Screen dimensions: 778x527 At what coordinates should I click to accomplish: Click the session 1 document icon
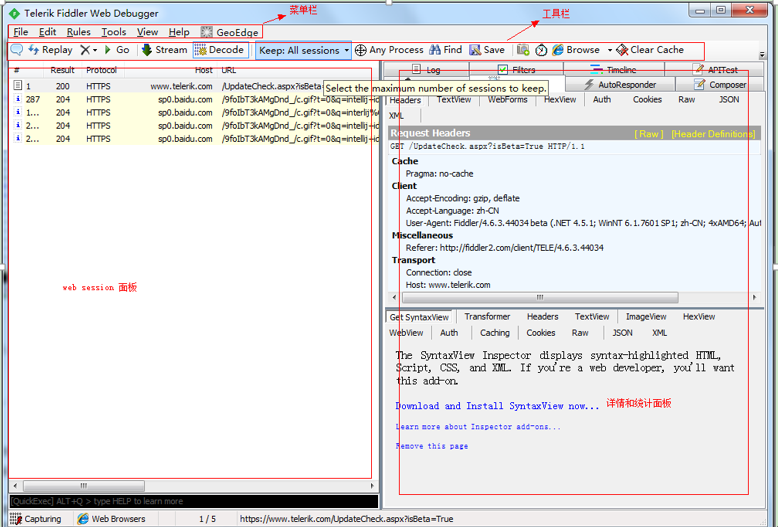pos(18,86)
